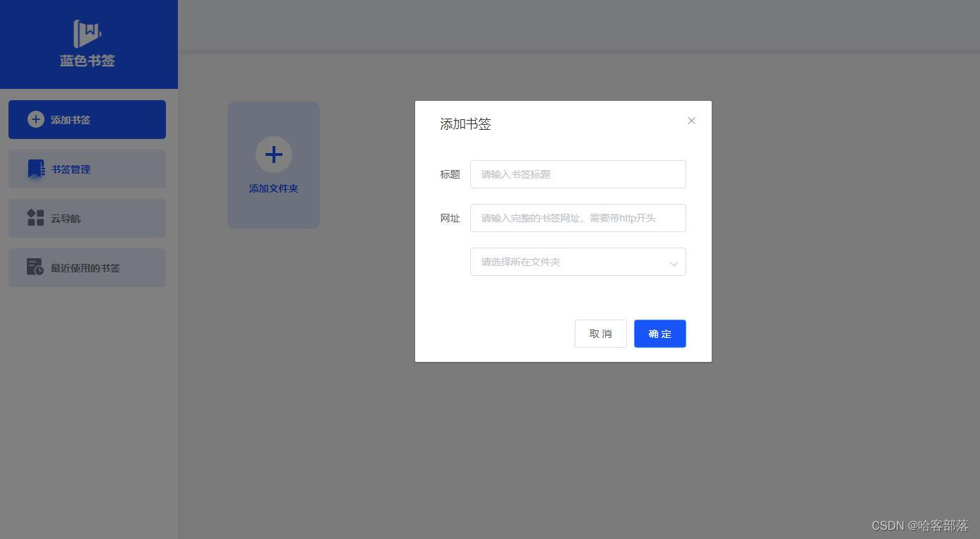This screenshot has height=539, width=980.
Task: Click the plus icon in 添加书签
Action: click(x=35, y=119)
